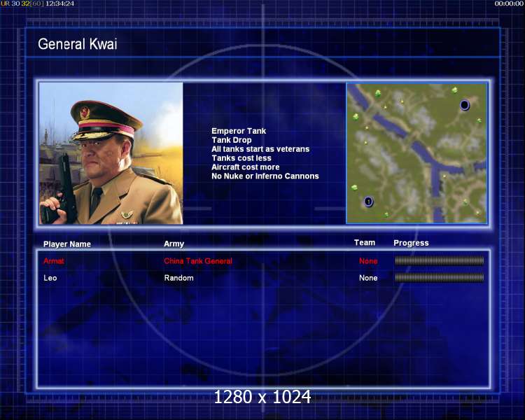Click the 'Emperor Tank' ability line
The height and width of the screenshot is (420, 525).
239,131
